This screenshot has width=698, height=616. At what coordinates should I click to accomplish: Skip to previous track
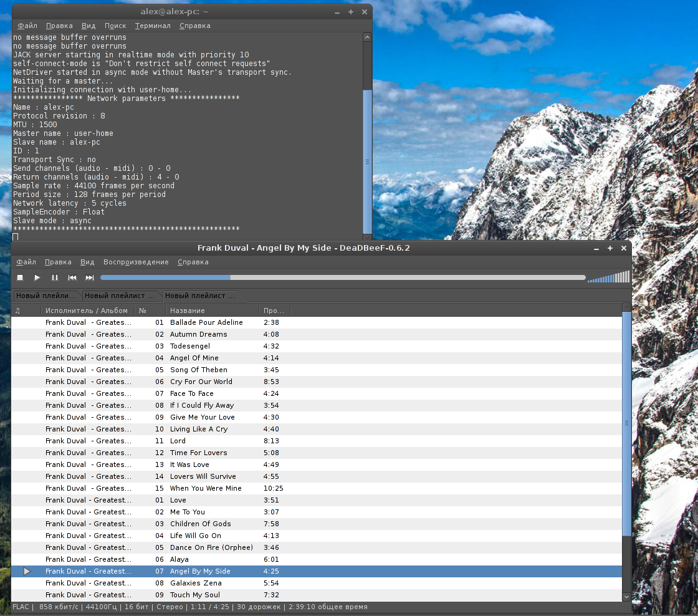[x=72, y=277]
